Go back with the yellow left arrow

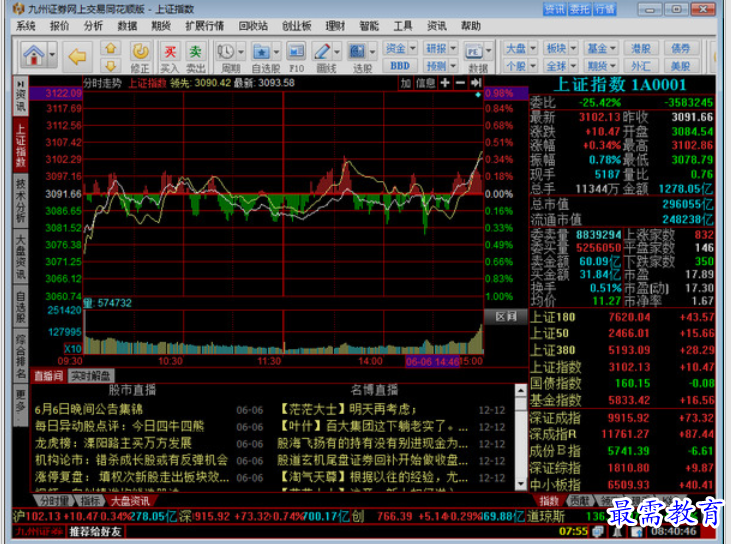point(77,56)
